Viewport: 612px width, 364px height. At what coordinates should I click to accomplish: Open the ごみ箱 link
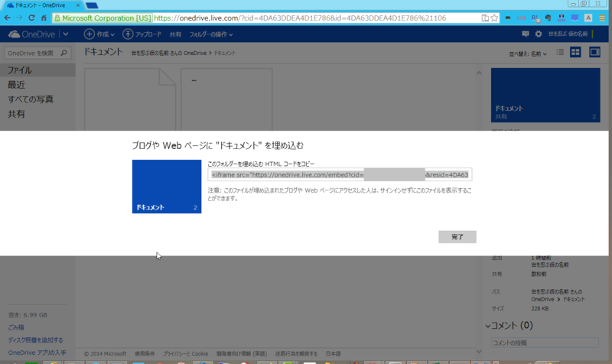[x=16, y=327]
